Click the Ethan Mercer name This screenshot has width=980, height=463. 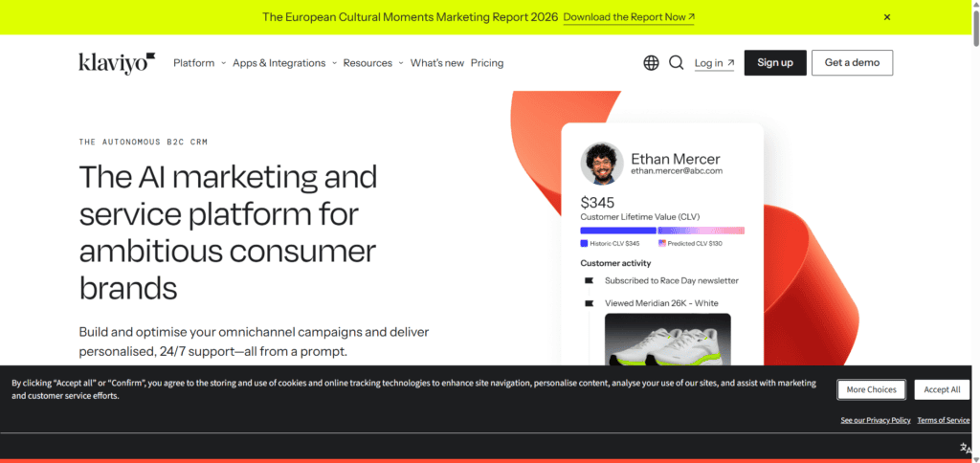pos(675,159)
